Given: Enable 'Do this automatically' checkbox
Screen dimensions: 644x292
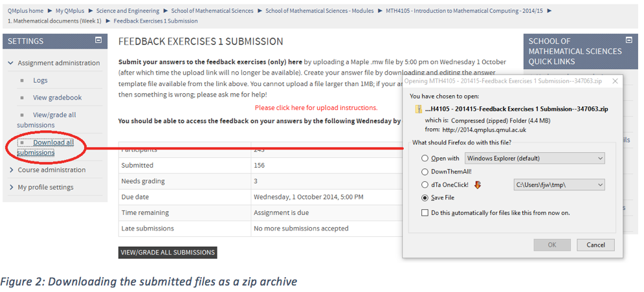Looking at the screenshot, I should pos(425,212).
